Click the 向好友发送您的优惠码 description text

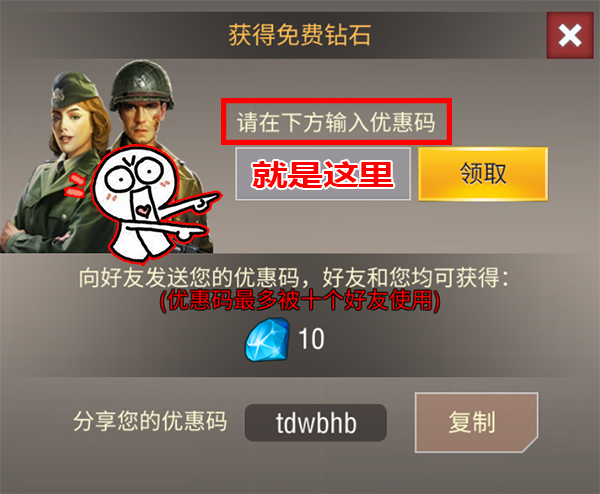293,277
